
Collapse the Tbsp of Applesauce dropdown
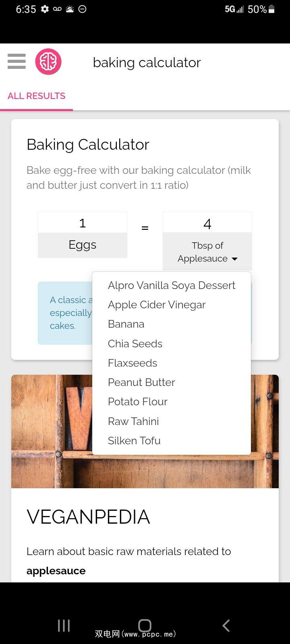pos(207,252)
